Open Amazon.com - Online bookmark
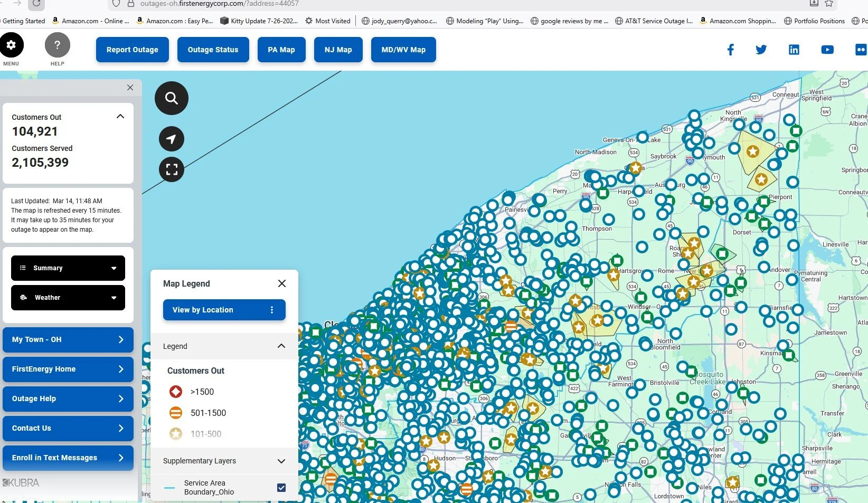The width and height of the screenshot is (868, 503). (x=90, y=21)
